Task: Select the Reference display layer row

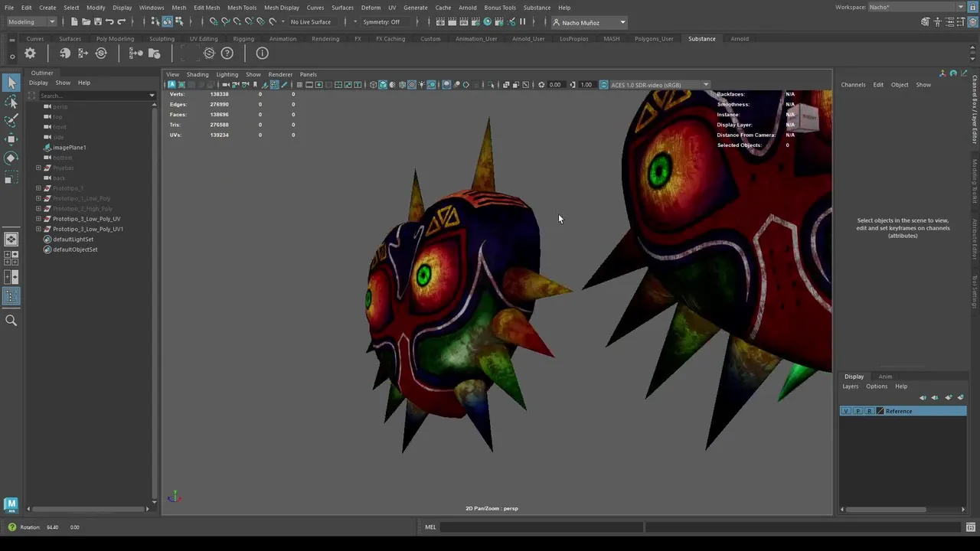Action: click(x=903, y=412)
